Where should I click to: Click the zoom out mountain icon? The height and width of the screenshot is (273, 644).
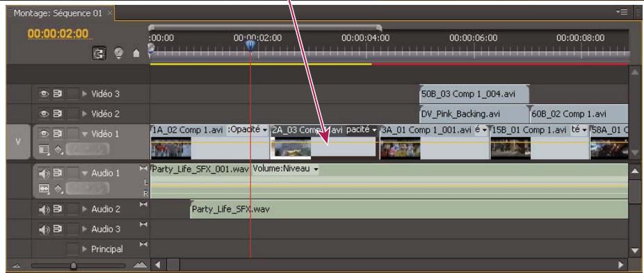(17, 265)
